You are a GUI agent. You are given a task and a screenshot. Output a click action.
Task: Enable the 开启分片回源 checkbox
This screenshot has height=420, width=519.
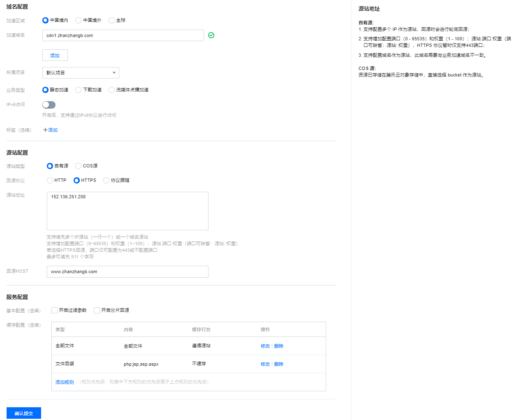(x=97, y=310)
